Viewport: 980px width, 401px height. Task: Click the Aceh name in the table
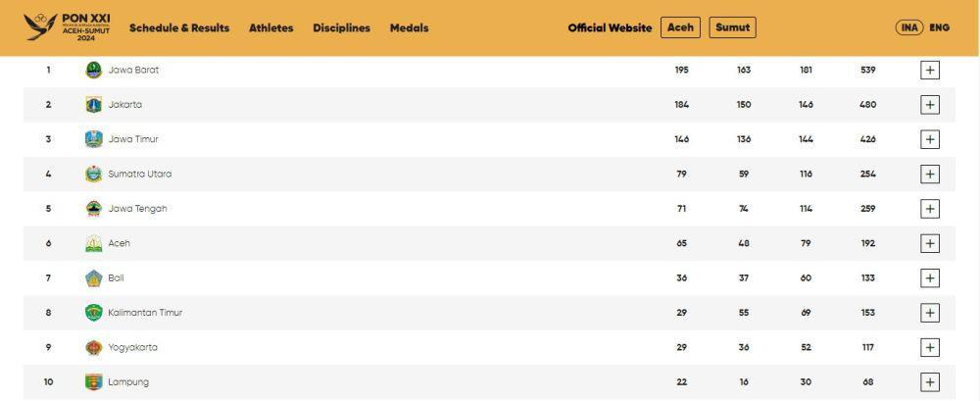[x=120, y=243]
